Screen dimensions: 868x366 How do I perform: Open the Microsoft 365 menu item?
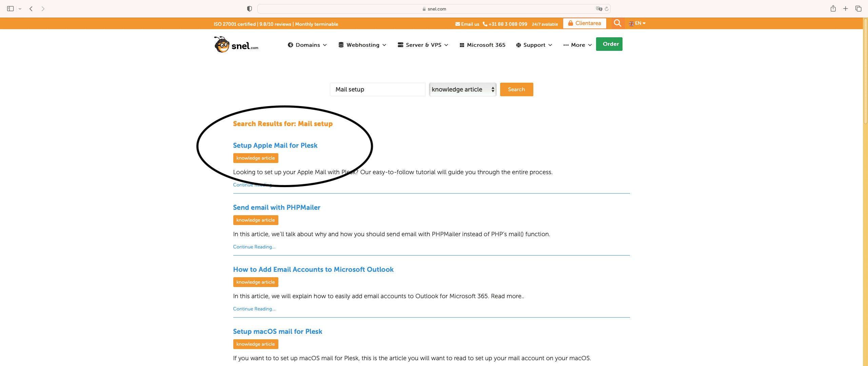[x=482, y=45]
